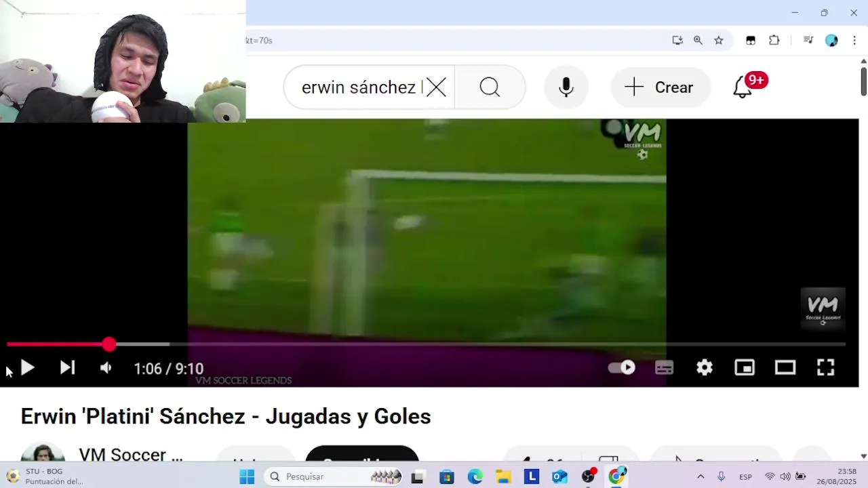868x488 pixels.
Task: Install app icon in address bar
Action: (677, 41)
